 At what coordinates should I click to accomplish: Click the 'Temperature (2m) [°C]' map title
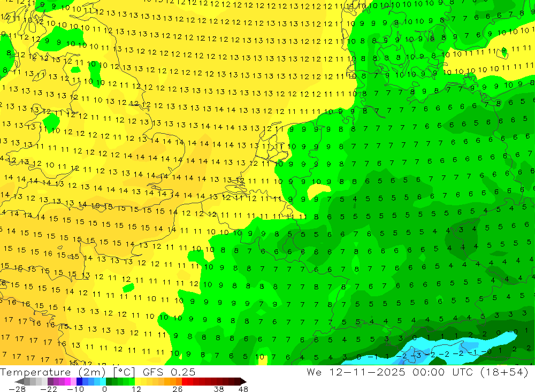coord(67,372)
